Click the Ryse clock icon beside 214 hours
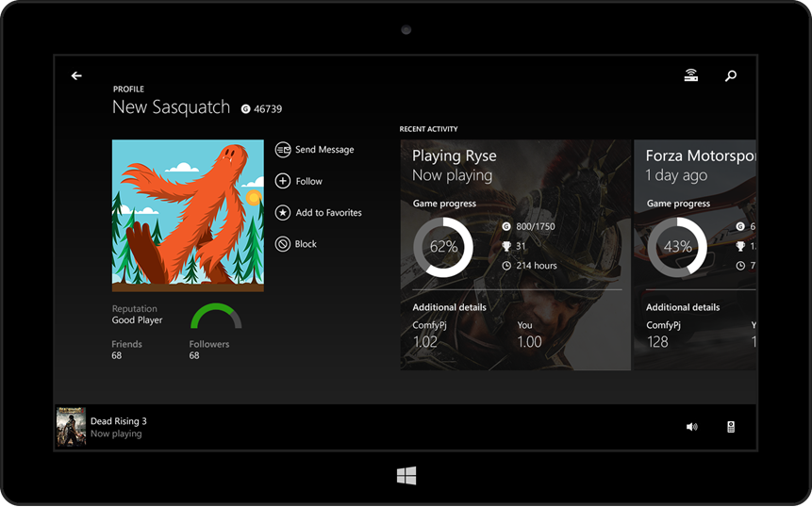The image size is (812, 507). tap(506, 266)
